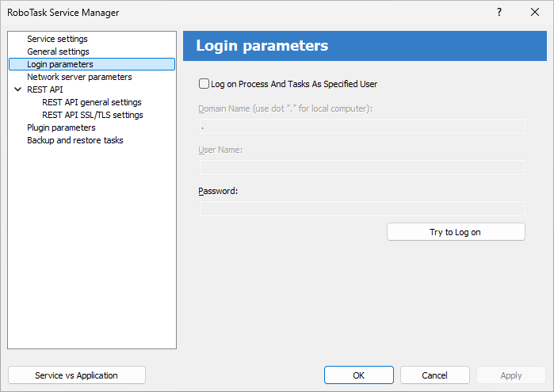
Task: Confirm settings with OK button
Action: [x=358, y=375]
